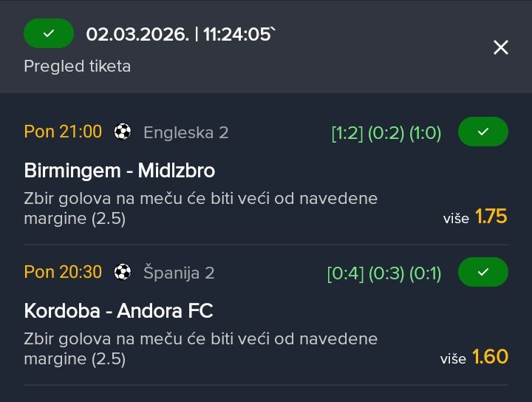532x402 pixels.
Task: Click the Pregled tiketa heading
Action: [77, 66]
